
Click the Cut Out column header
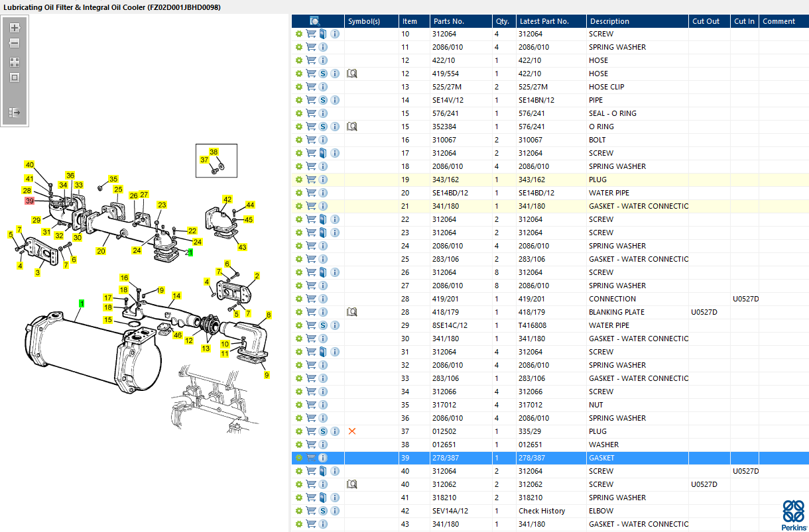[x=710, y=21]
